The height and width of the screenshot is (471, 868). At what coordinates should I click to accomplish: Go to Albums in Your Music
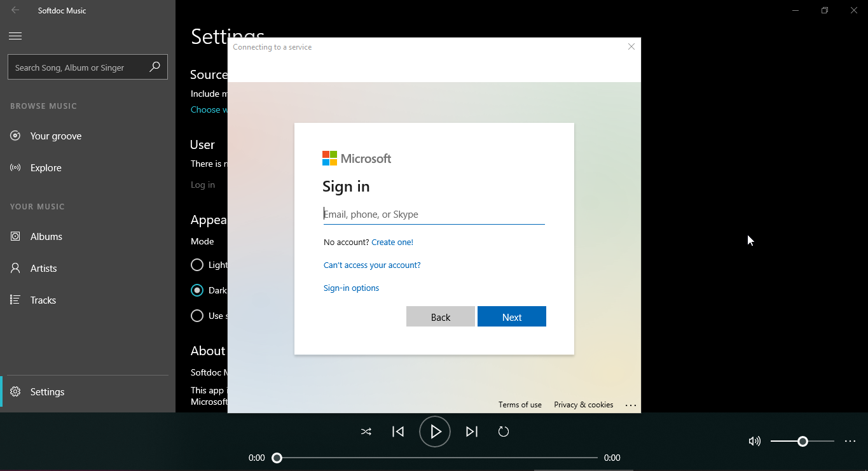[x=88, y=237]
